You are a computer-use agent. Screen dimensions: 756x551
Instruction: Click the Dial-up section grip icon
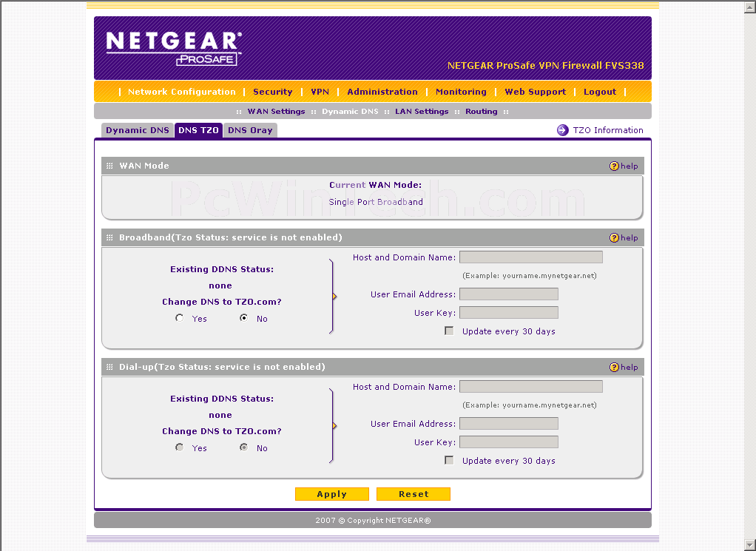pyautogui.click(x=109, y=368)
